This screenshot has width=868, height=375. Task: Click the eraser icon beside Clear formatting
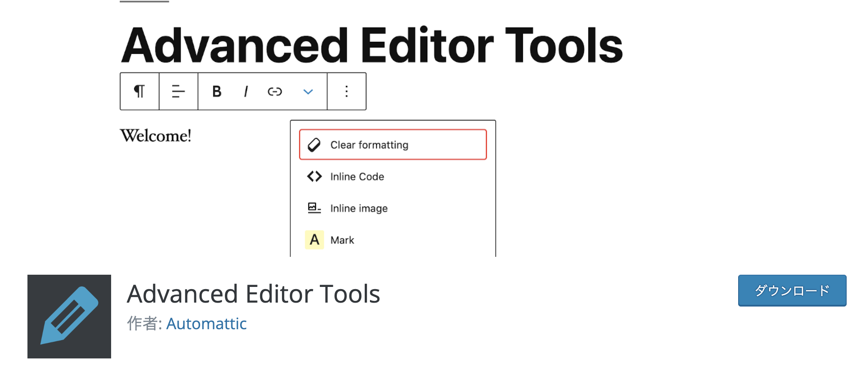(314, 145)
